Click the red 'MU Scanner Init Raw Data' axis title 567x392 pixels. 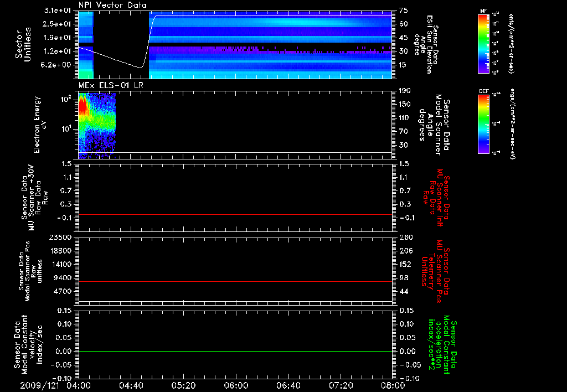point(436,197)
